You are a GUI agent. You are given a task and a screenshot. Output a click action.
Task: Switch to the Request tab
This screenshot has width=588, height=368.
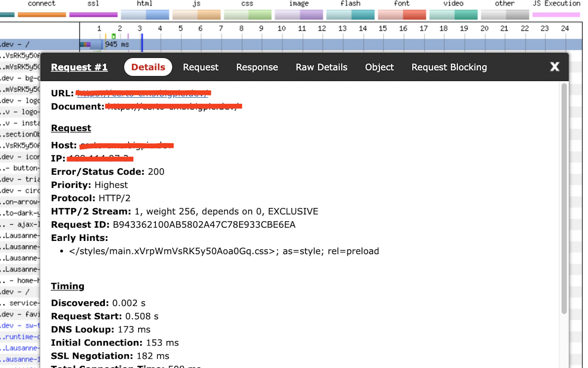(x=201, y=67)
